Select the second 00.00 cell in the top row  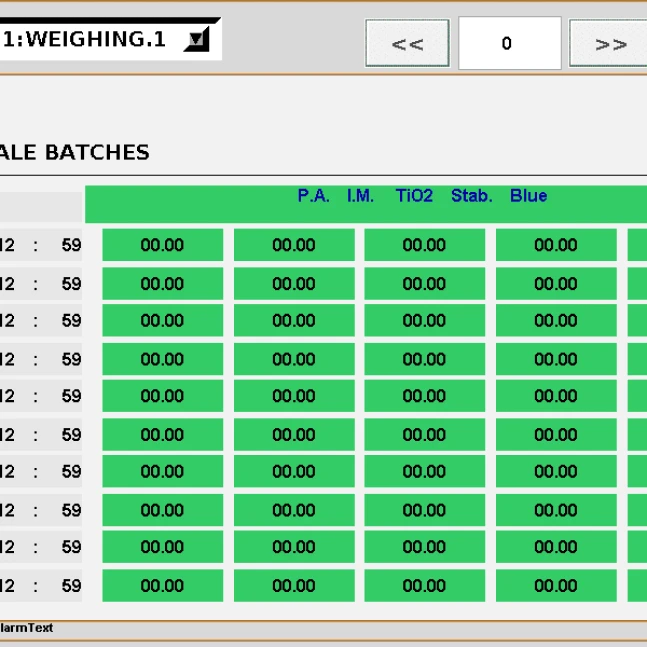[x=294, y=245]
